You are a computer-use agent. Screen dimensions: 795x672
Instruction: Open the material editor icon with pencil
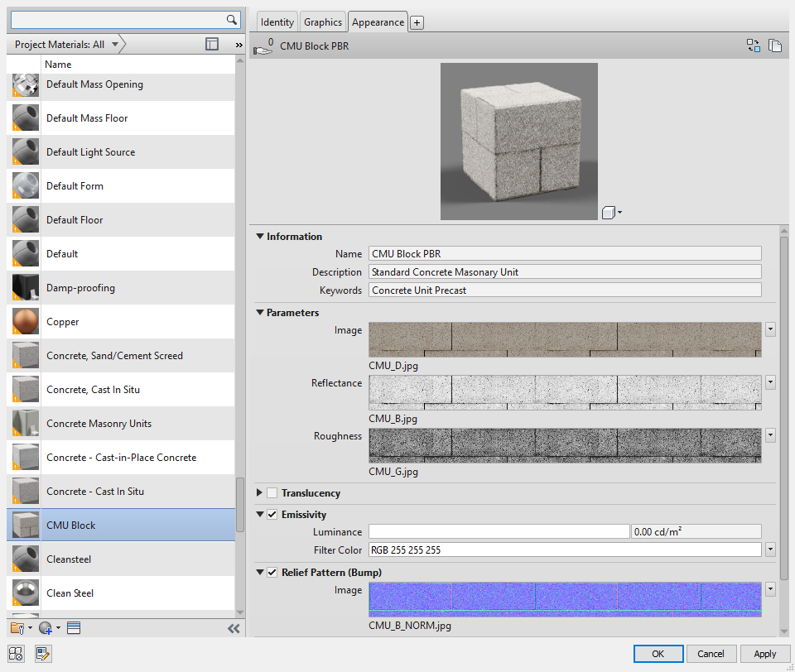point(41,654)
